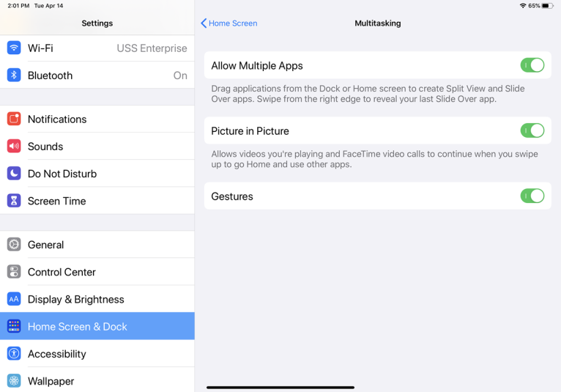Tap the Display & Brightness AA icon

(x=14, y=299)
